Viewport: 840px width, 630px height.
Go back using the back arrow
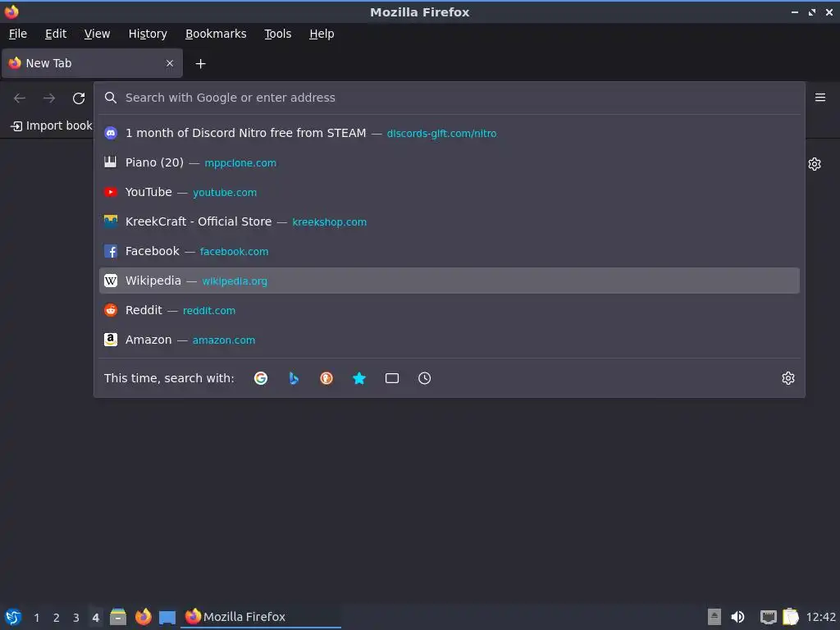pos(20,98)
